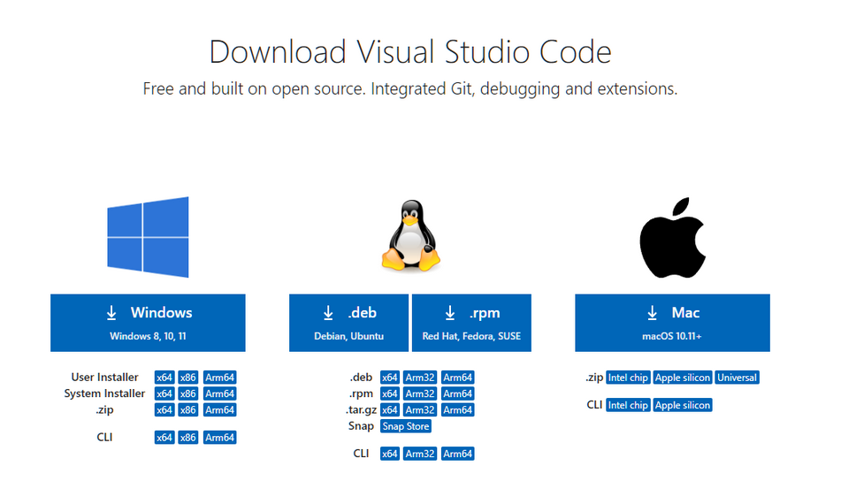841x504 pixels.
Task: Download VS Code for Windows 8, 10, 11
Action: (x=148, y=323)
